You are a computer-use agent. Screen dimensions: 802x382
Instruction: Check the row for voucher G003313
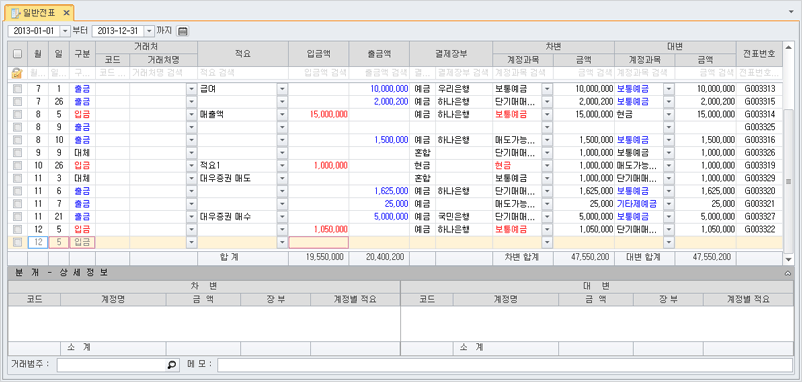(x=17, y=89)
